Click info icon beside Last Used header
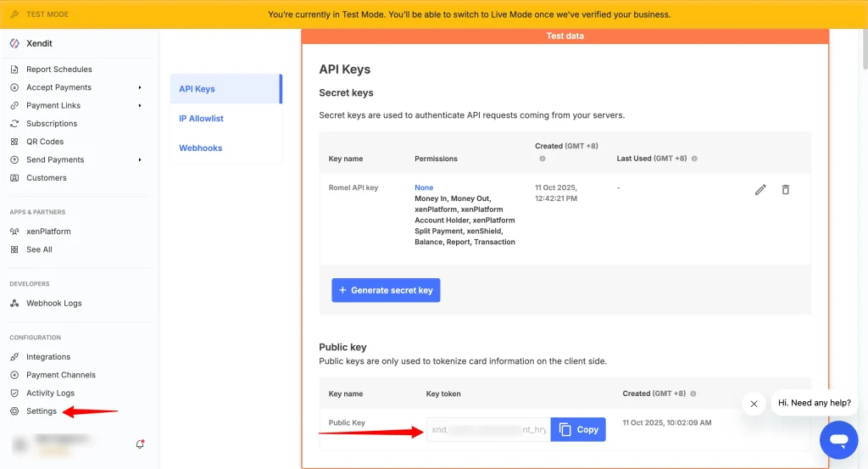868x469 pixels. coord(694,159)
